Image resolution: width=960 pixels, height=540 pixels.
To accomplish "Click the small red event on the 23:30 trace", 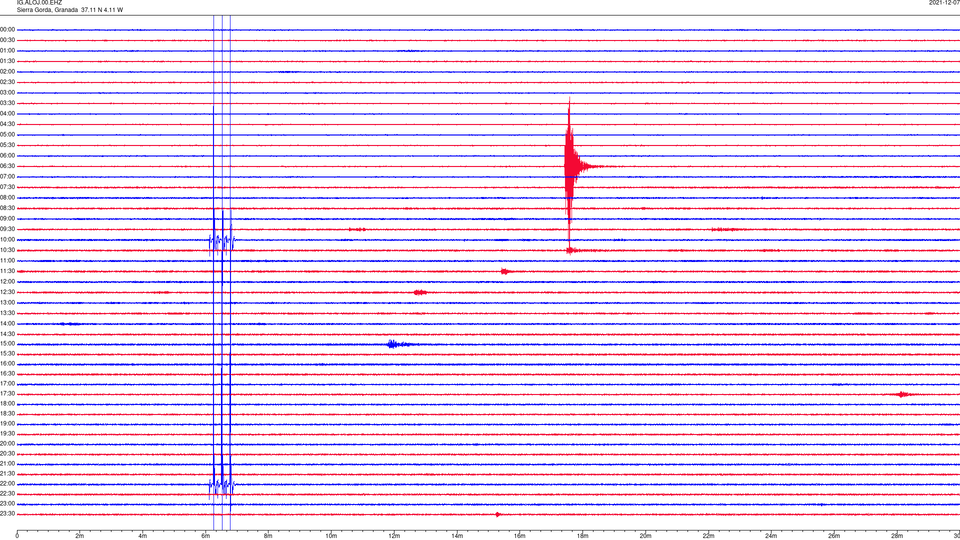I will click(x=498, y=514).
